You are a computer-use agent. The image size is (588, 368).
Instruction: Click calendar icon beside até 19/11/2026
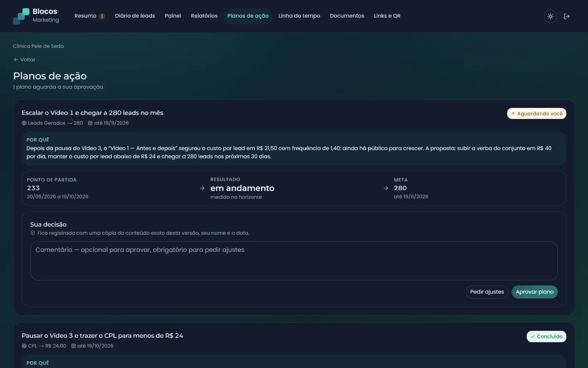[x=90, y=123]
